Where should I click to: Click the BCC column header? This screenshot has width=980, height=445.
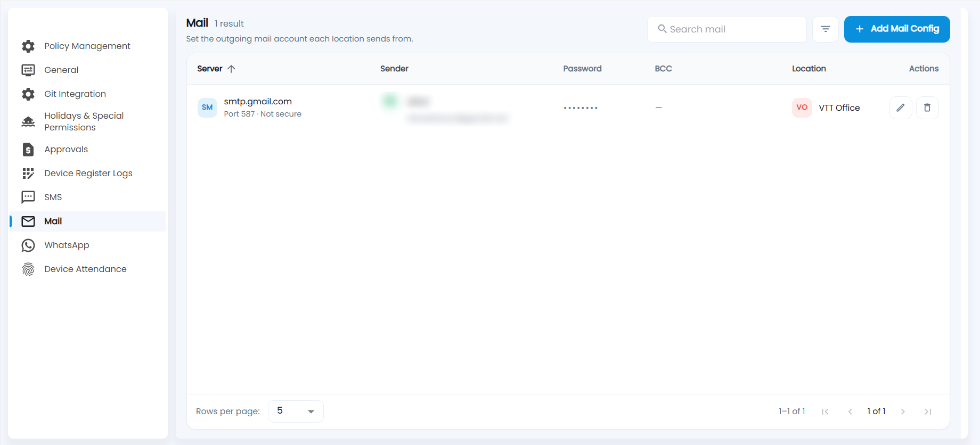point(663,69)
